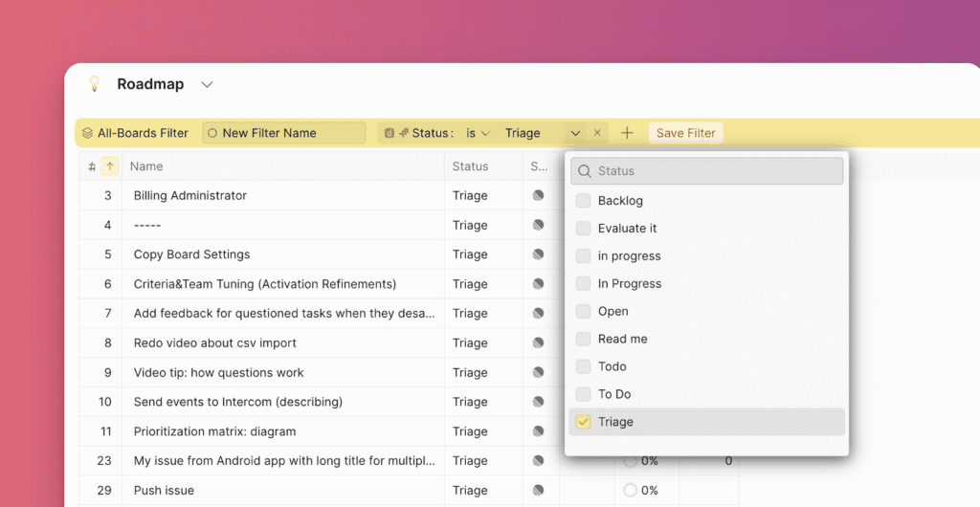Choose the To Do status option
The image size is (980, 507).
point(613,394)
